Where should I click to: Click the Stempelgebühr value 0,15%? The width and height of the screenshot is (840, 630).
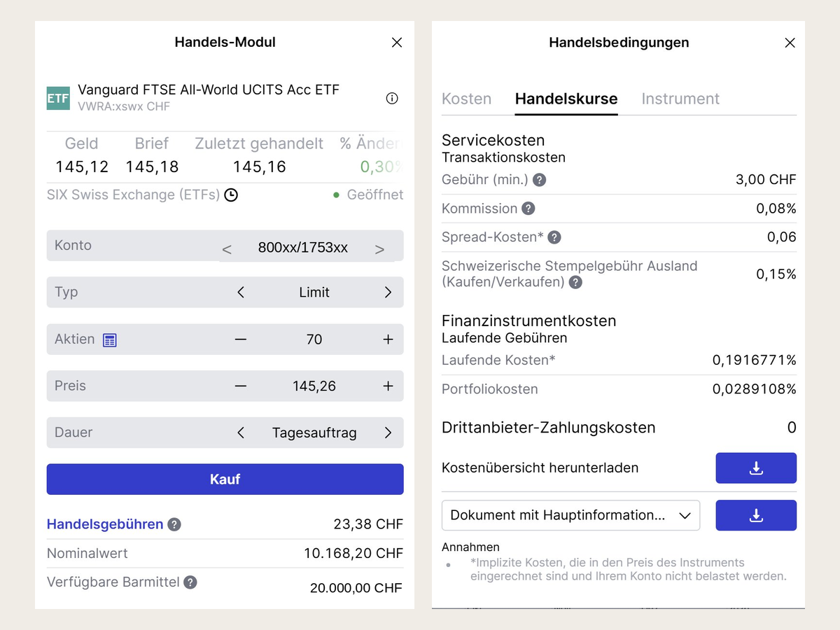pos(776,274)
